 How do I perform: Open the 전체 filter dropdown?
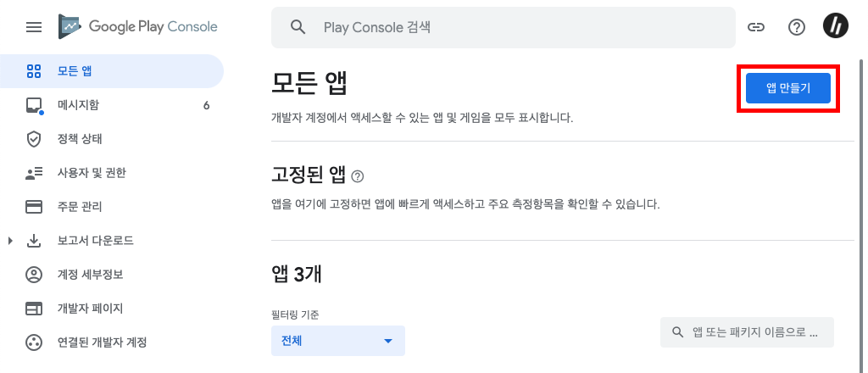click(337, 341)
